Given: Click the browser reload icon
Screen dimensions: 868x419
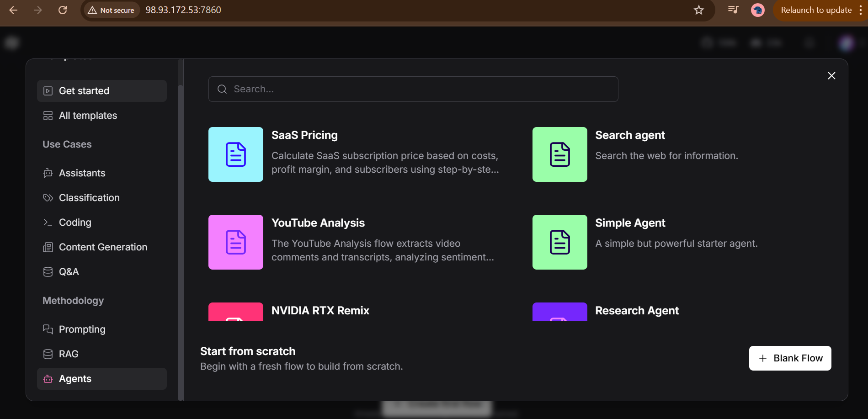Looking at the screenshot, I should pos(63,10).
